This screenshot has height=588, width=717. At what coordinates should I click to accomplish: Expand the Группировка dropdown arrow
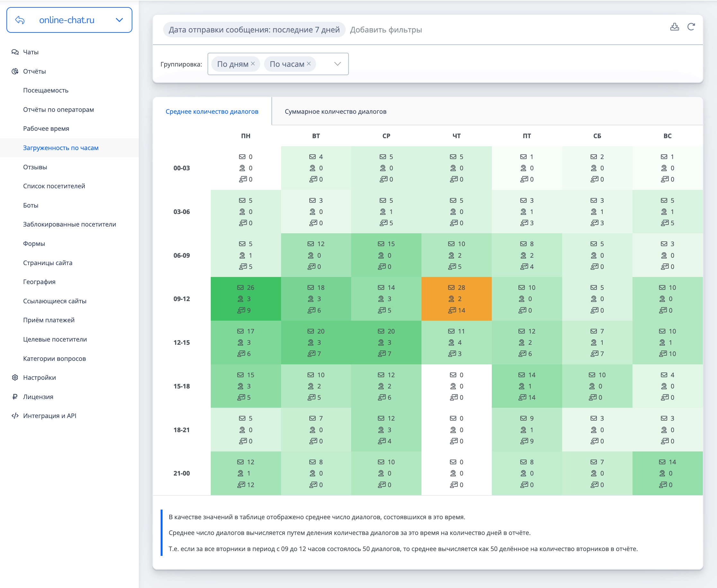337,64
